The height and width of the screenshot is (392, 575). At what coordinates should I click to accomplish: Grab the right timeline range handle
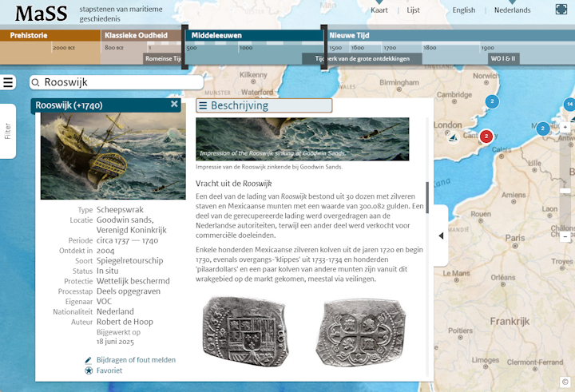pos(323,47)
